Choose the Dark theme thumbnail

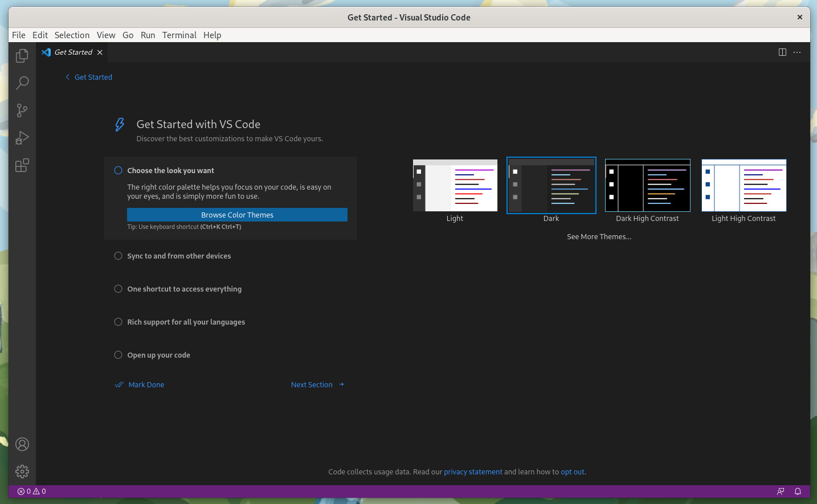(552, 186)
